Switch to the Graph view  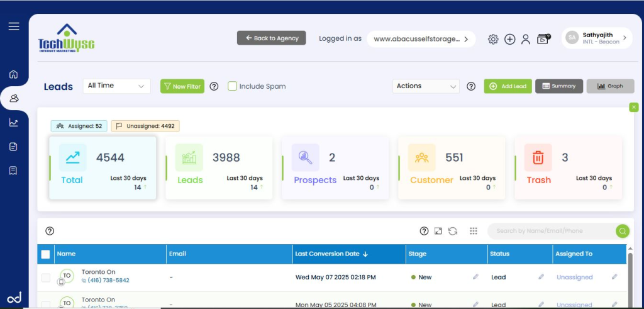610,86
